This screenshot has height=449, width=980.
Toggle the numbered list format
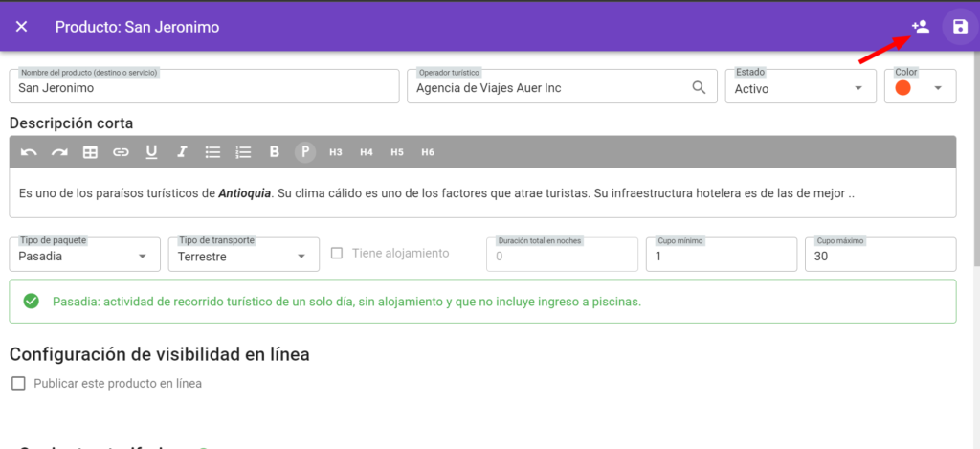(x=243, y=152)
